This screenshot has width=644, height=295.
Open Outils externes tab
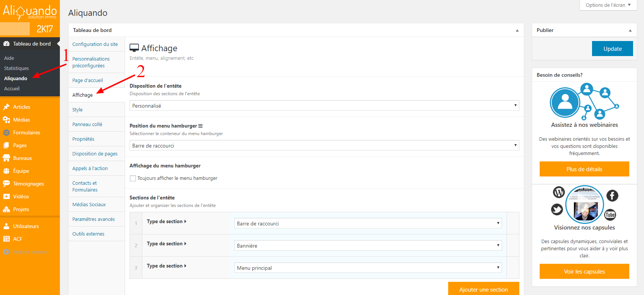click(96, 234)
